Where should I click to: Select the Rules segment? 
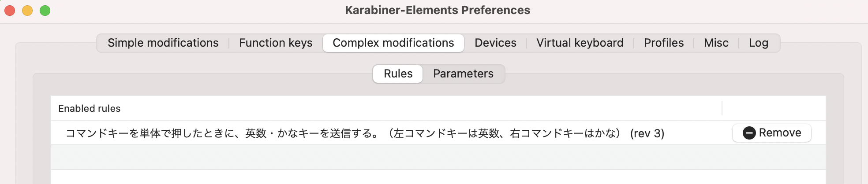(398, 74)
